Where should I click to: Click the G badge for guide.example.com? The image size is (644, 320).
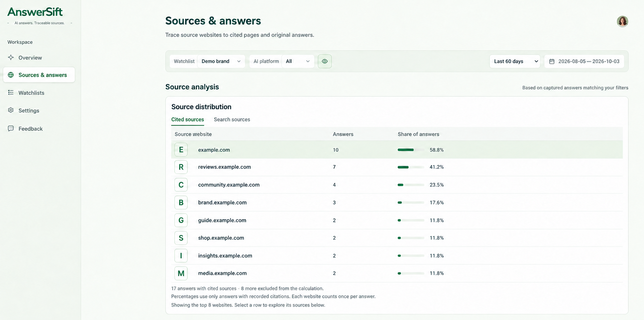(x=181, y=220)
